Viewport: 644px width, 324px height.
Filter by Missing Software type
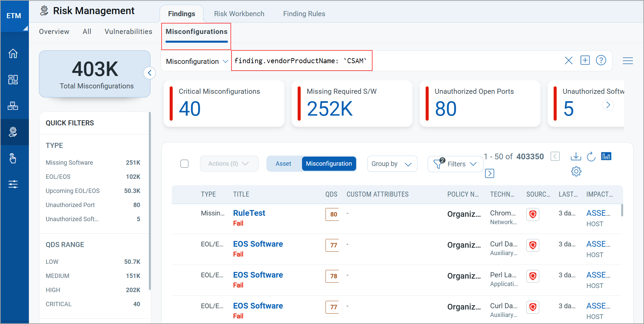tap(93, 163)
